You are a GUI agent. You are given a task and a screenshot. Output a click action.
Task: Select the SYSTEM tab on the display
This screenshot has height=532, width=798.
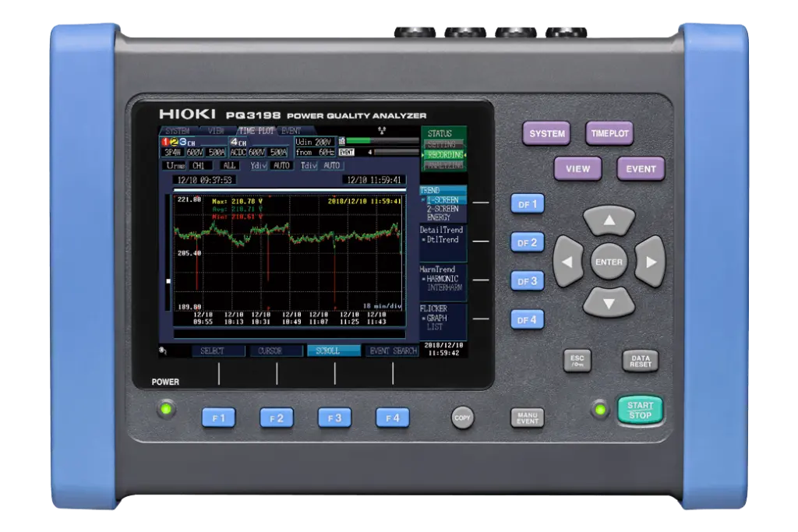coord(177,131)
